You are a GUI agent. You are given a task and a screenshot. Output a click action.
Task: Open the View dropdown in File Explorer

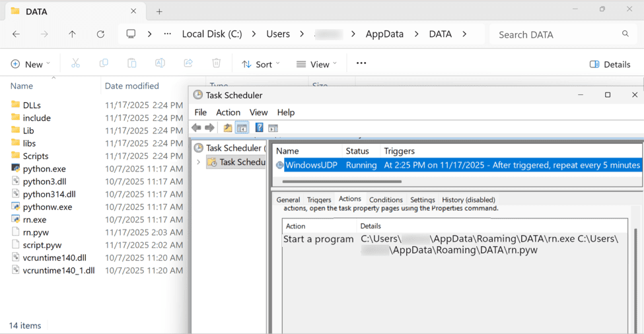(316, 64)
